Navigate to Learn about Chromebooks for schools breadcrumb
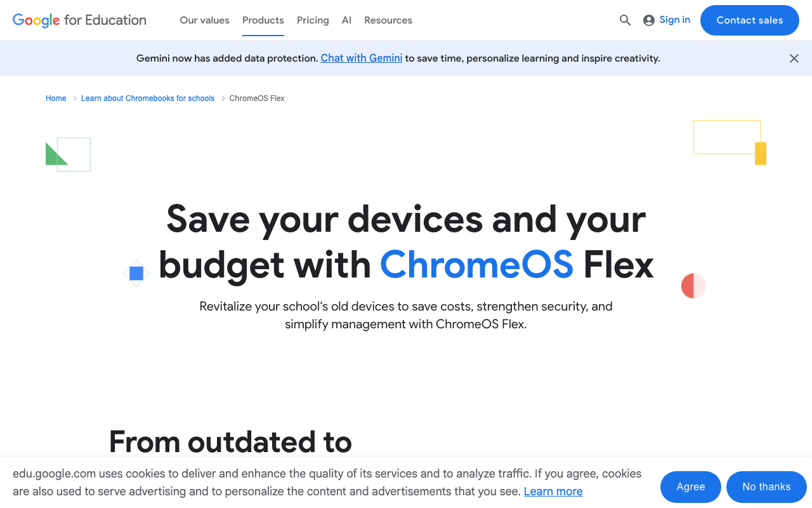The image size is (812, 508). pos(147,98)
